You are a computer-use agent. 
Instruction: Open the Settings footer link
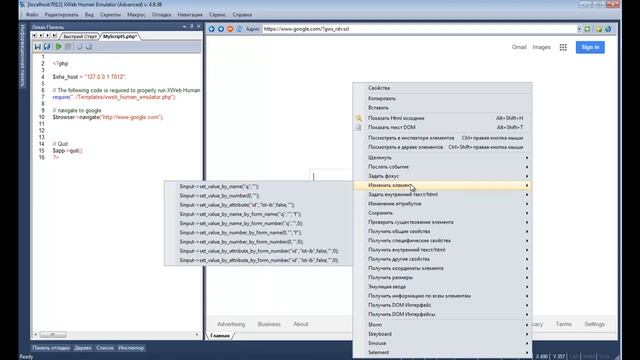[x=594, y=324]
